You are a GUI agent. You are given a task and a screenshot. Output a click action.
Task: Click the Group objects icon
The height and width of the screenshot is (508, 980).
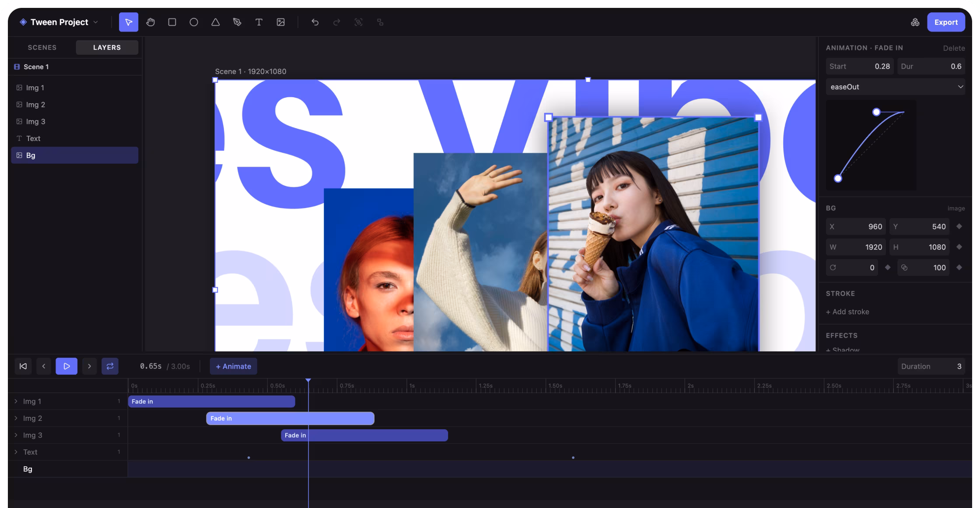[x=358, y=22]
